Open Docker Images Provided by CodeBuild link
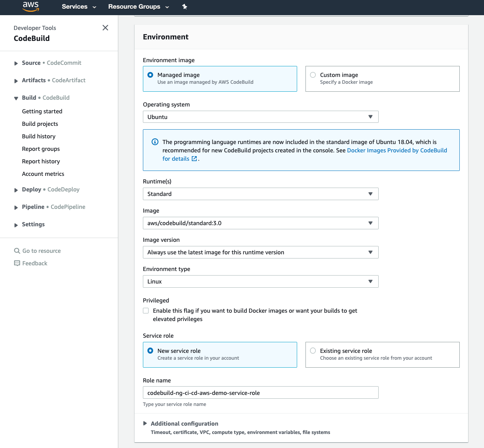This screenshot has height=448, width=484. (397, 150)
